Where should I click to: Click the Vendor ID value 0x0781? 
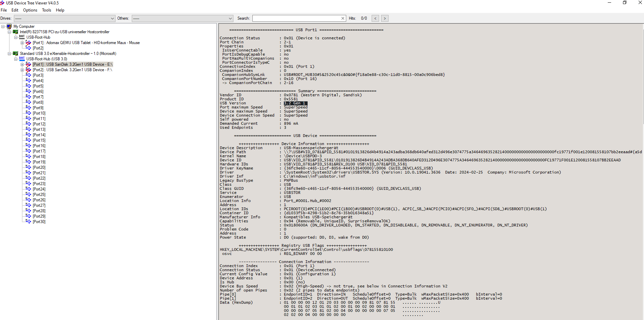291,95
